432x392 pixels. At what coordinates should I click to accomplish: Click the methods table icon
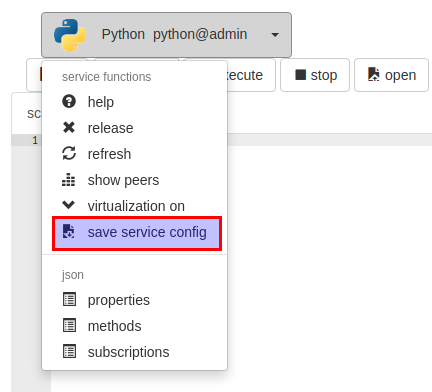(69, 325)
